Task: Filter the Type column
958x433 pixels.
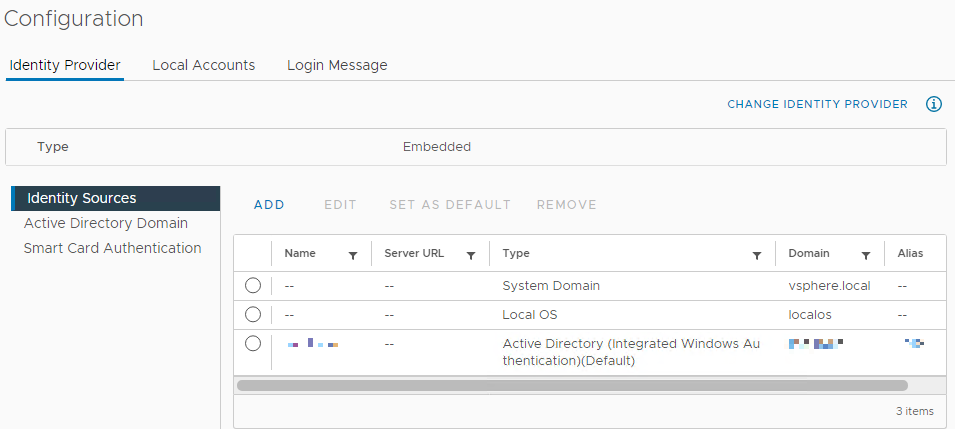Action: [x=756, y=256]
